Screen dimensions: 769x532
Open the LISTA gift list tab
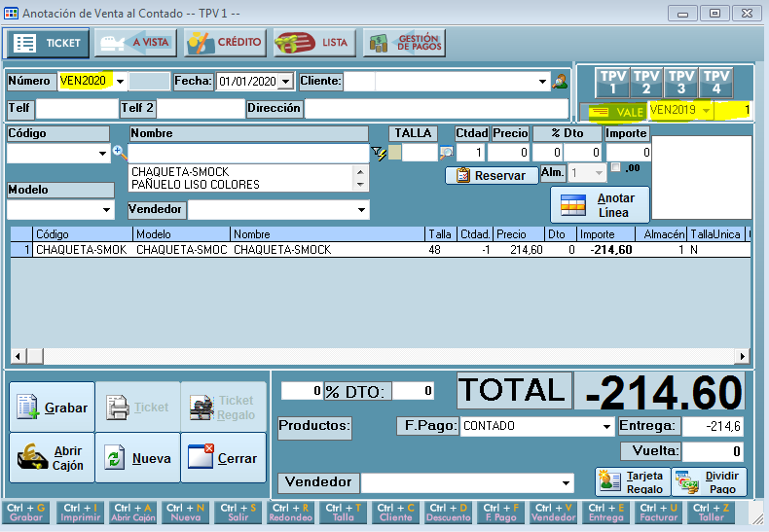314,43
